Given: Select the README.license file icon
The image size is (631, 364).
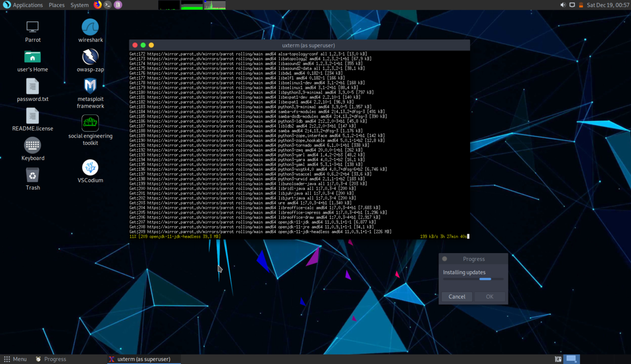Looking at the screenshot, I should click(x=33, y=116).
